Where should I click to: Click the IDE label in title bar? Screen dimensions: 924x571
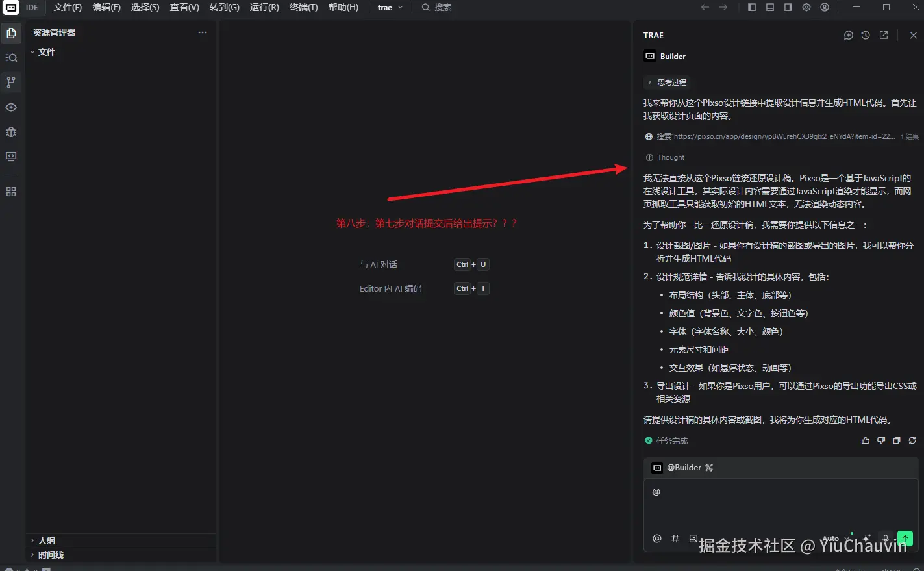(32, 8)
